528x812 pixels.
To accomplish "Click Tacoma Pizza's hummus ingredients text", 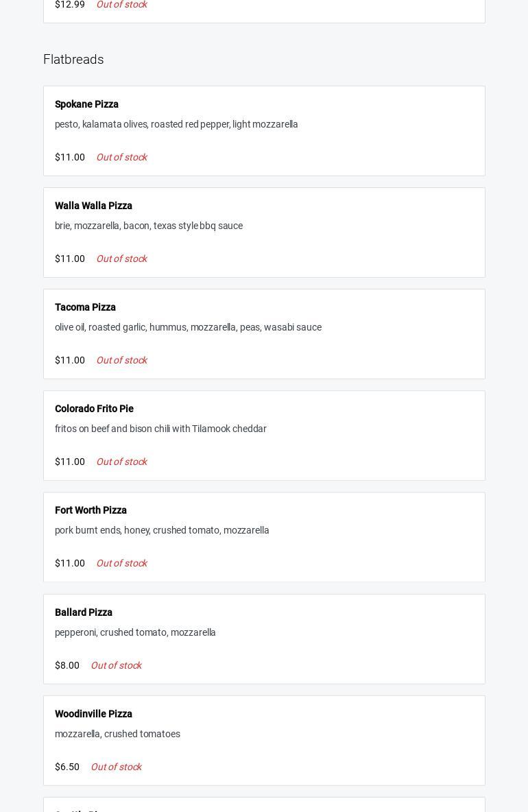I will (x=188, y=327).
